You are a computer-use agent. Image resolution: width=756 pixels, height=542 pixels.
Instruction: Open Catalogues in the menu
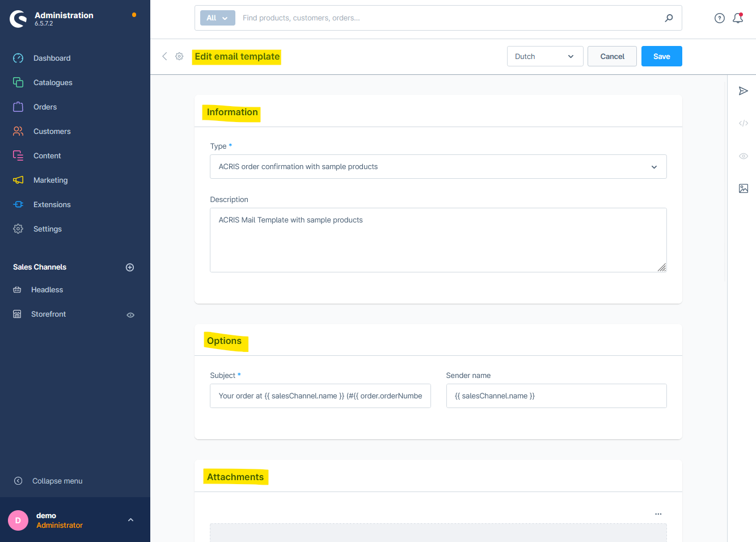tap(53, 82)
